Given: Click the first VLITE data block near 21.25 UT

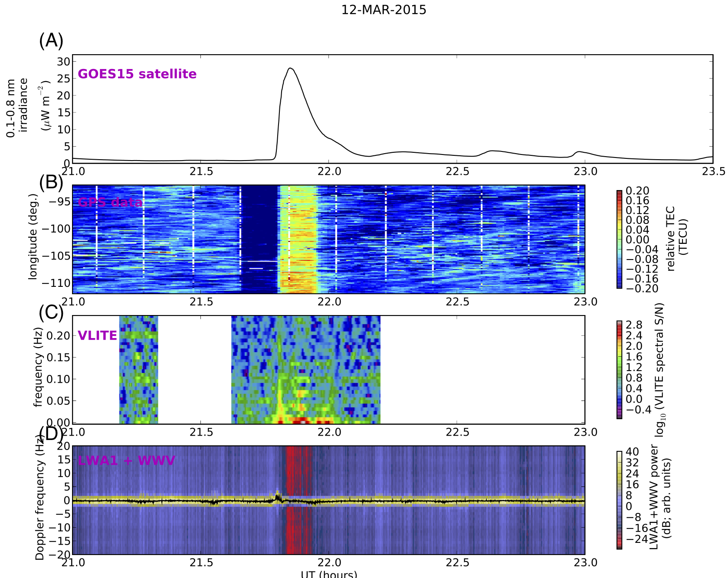Looking at the screenshot, I should pyautogui.click(x=139, y=370).
